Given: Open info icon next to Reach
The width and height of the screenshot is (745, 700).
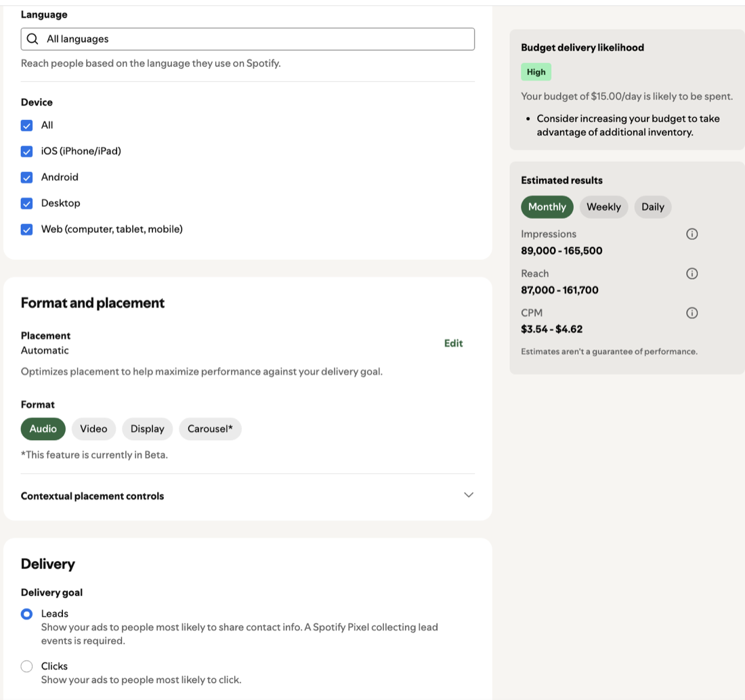Looking at the screenshot, I should (x=691, y=274).
